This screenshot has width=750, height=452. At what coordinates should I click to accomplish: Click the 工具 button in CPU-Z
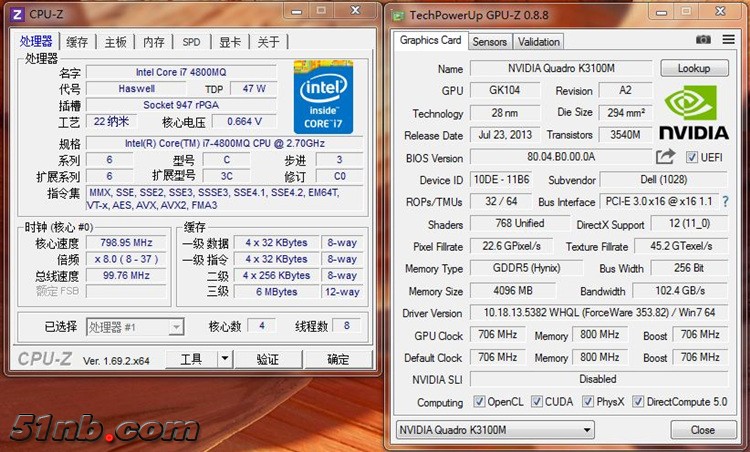pyautogui.click(x=191, y=359)
